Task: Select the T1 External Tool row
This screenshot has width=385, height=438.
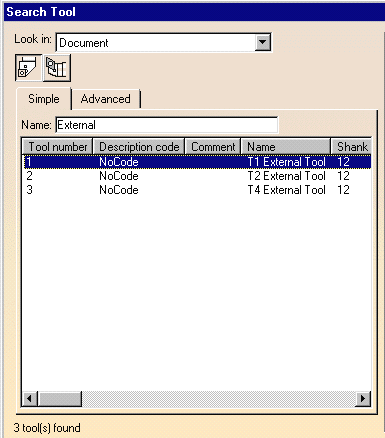Action: click(197, 162)
